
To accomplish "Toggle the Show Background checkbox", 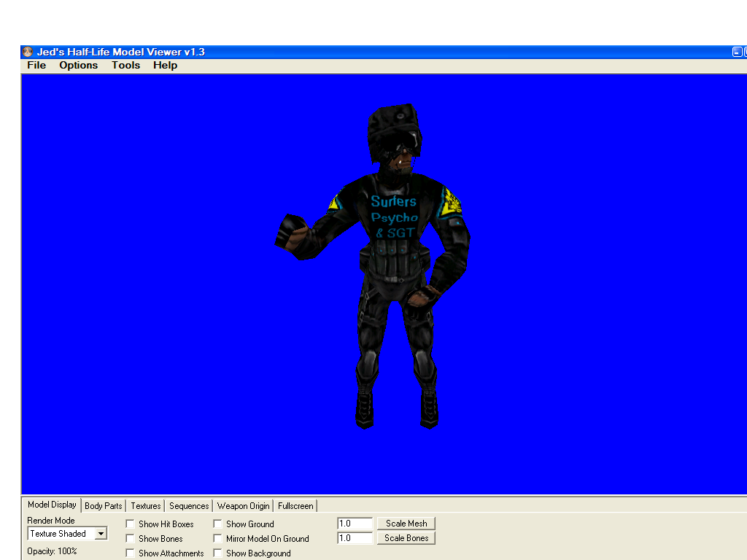I will coord(217,553).
